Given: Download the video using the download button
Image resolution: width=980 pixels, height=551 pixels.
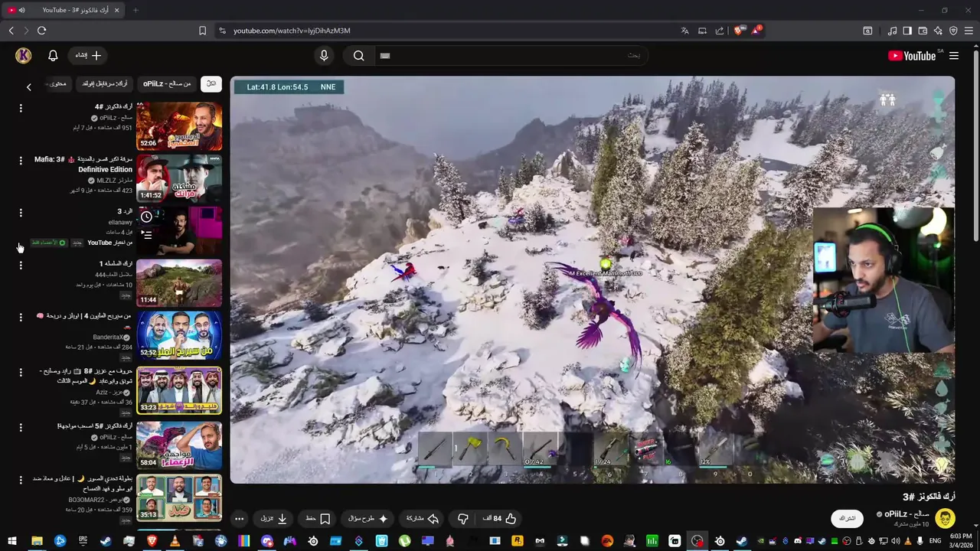Looking at the screenshot, I should click(x=274, y=519).
